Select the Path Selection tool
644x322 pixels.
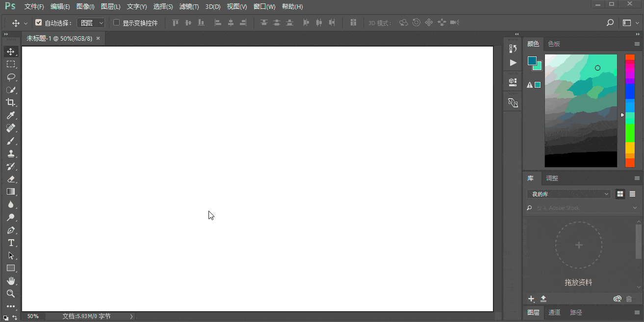11,255
